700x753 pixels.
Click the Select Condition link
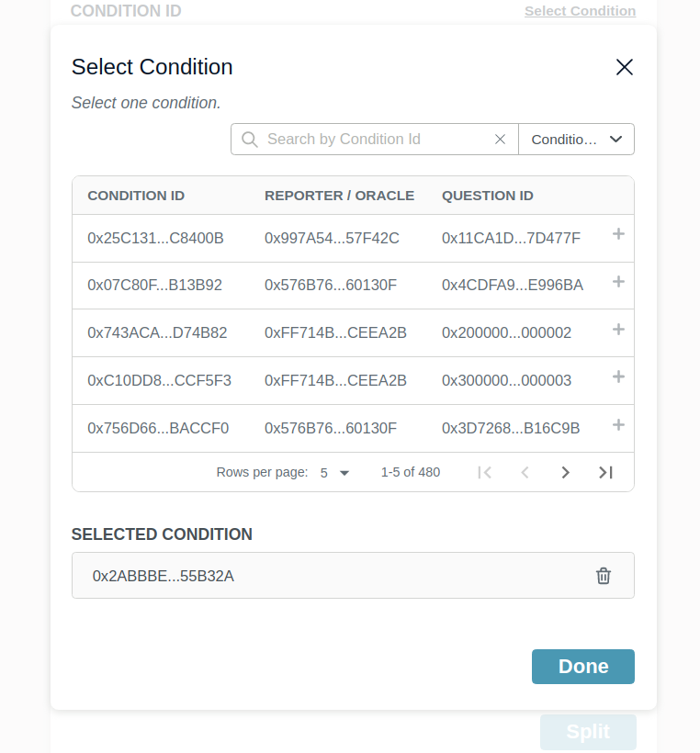pyautogui.click(x=580, y=11)
